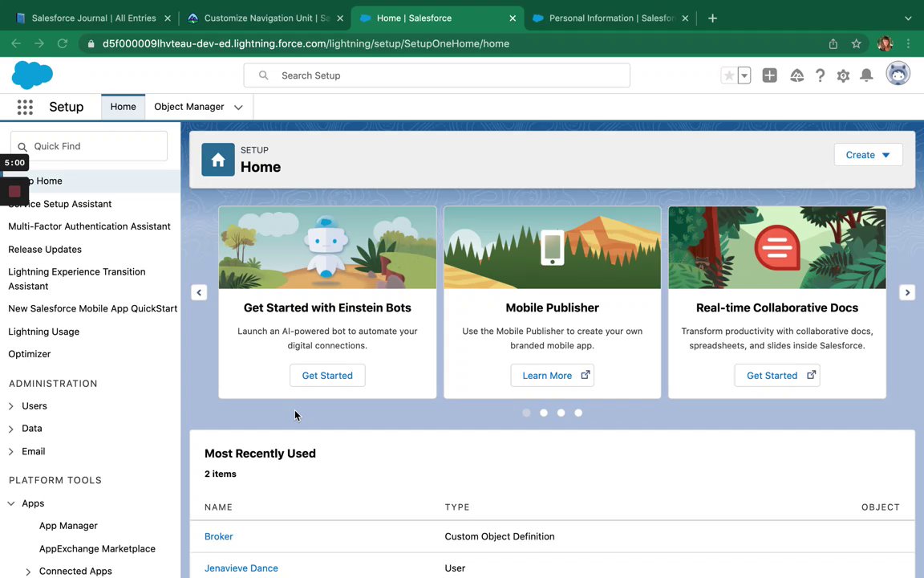
Task: Go forward in browser
Action: (38, 43)
